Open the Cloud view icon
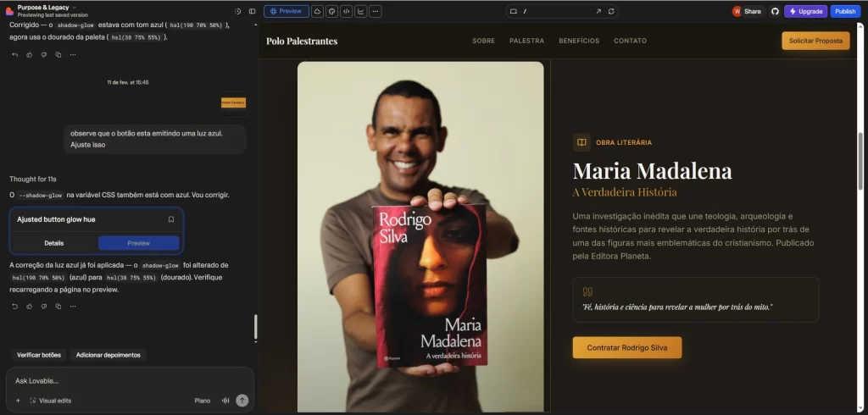Image resolution: width=868 pixels, height=415 pixels. [317, 11]
